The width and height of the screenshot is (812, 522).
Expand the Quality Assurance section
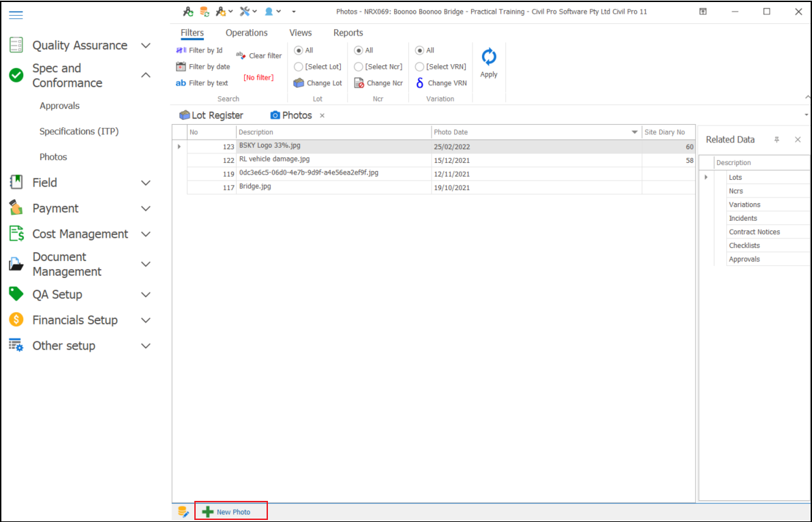tap(145, 46)
